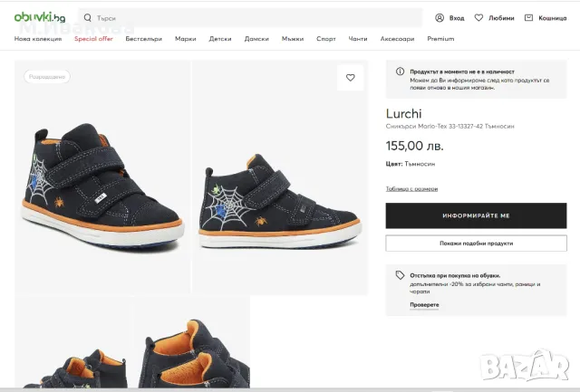Open the Нова колекция menu
Viewport: 580px width, 392px height.
click(40, 39)
